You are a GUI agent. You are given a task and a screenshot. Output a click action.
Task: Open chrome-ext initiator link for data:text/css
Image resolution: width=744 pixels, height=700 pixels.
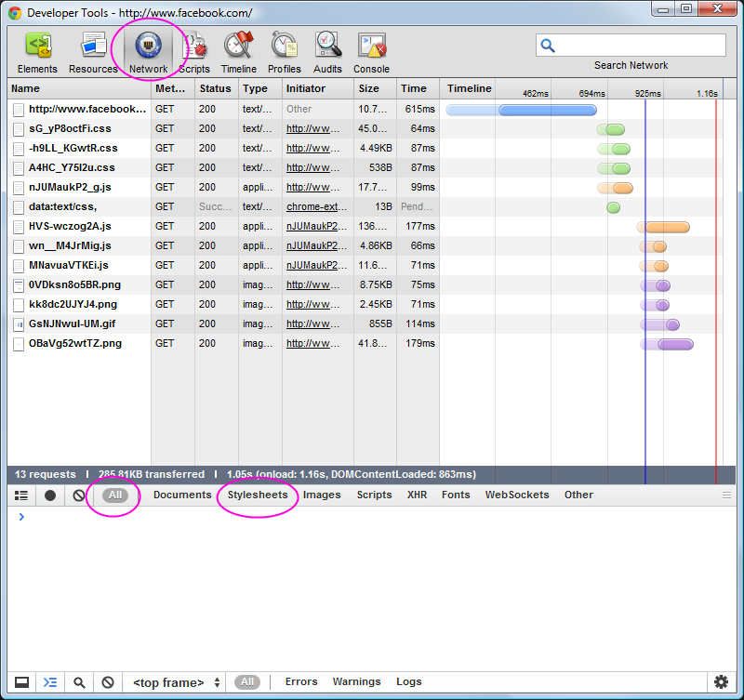tap(316, 206)
